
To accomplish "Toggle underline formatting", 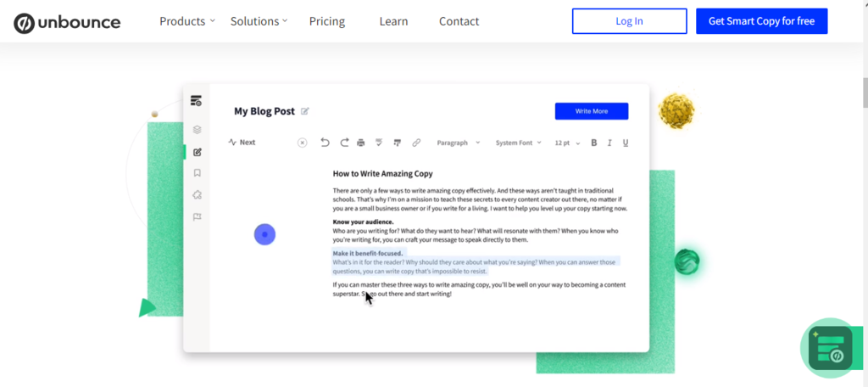I will (x=625, y=143).
